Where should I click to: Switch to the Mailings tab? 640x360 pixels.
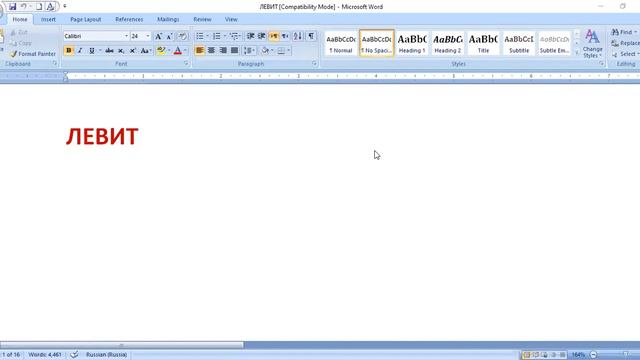pos(168,19)
